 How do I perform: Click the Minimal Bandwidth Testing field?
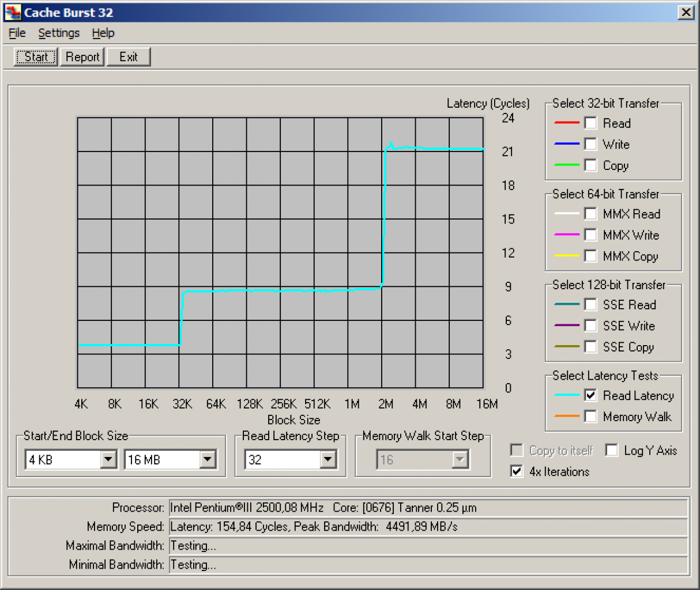[x=428, y=565]
